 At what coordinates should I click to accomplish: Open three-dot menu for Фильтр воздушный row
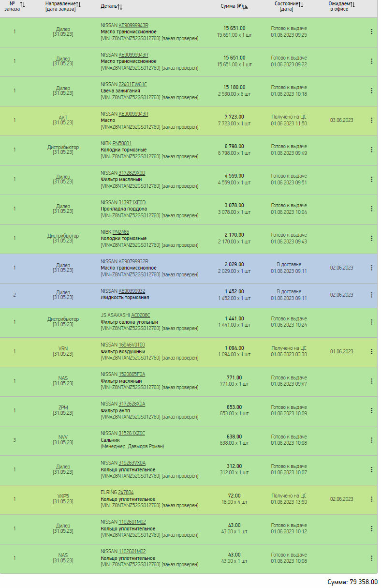point(371,351)
